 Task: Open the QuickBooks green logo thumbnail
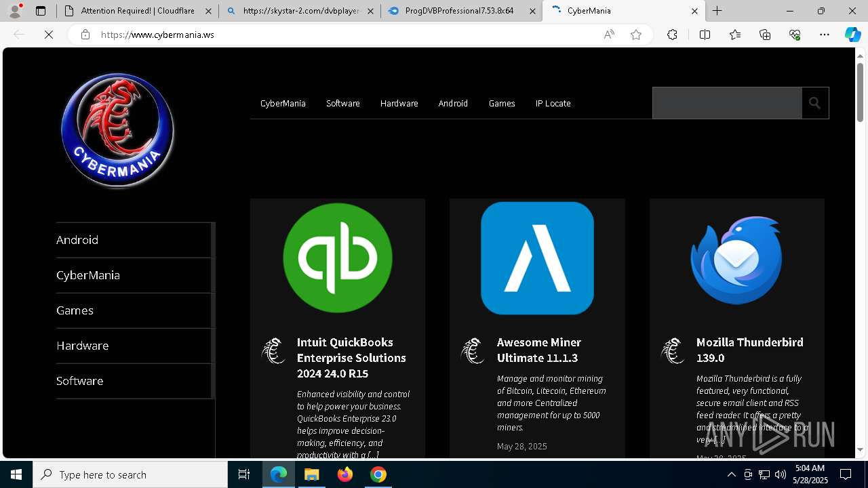pyautogui.click(x=338, y=258)
